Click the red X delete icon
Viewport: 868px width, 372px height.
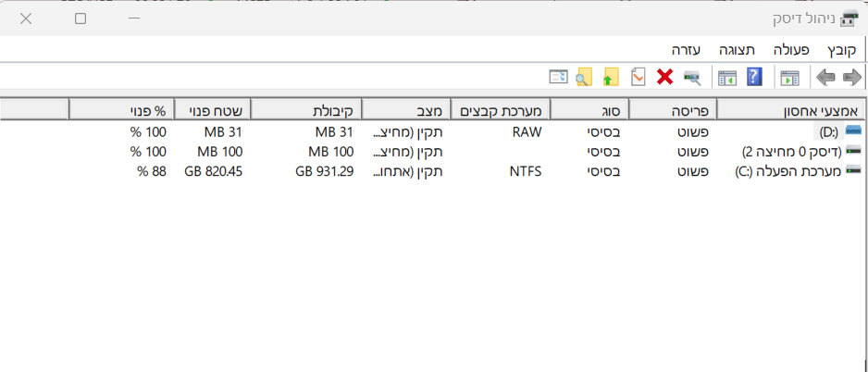(x=664, y=77)
